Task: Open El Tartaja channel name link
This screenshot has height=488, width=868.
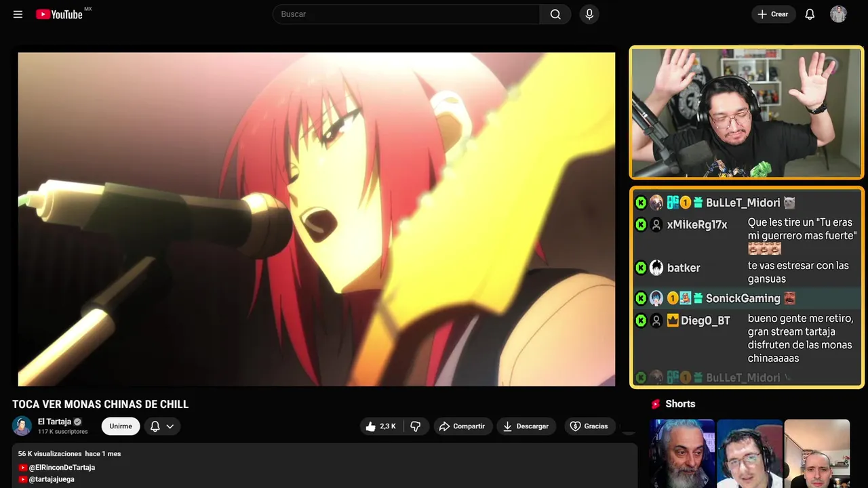Action: tap(54, 422)
